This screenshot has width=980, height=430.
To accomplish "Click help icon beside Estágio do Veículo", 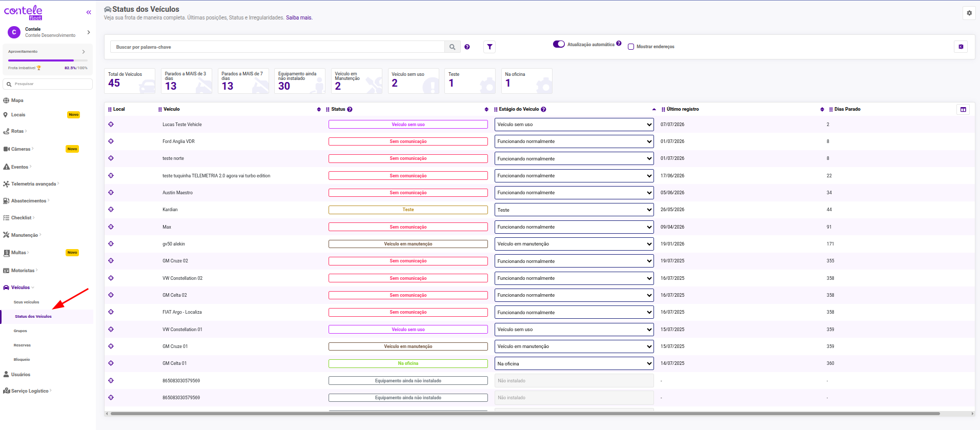I will [x=543, y=109].
